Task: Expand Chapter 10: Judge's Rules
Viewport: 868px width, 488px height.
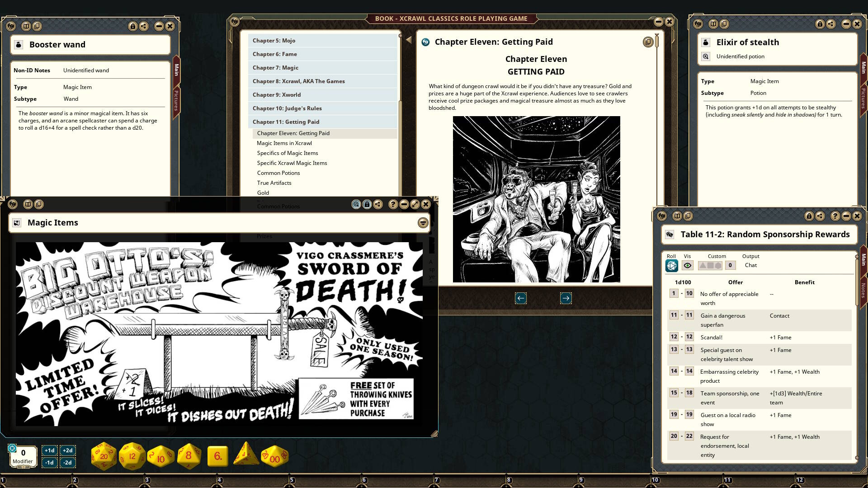Action: 287,108
